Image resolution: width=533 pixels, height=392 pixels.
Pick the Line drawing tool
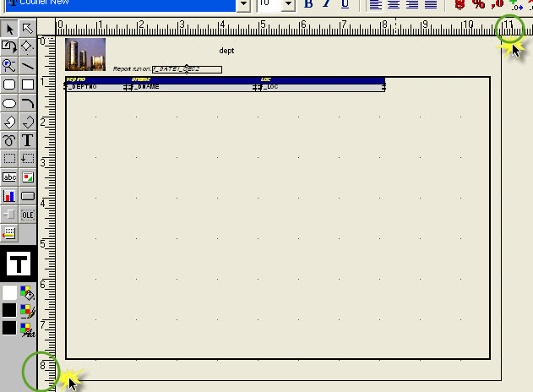coord(28,65)
